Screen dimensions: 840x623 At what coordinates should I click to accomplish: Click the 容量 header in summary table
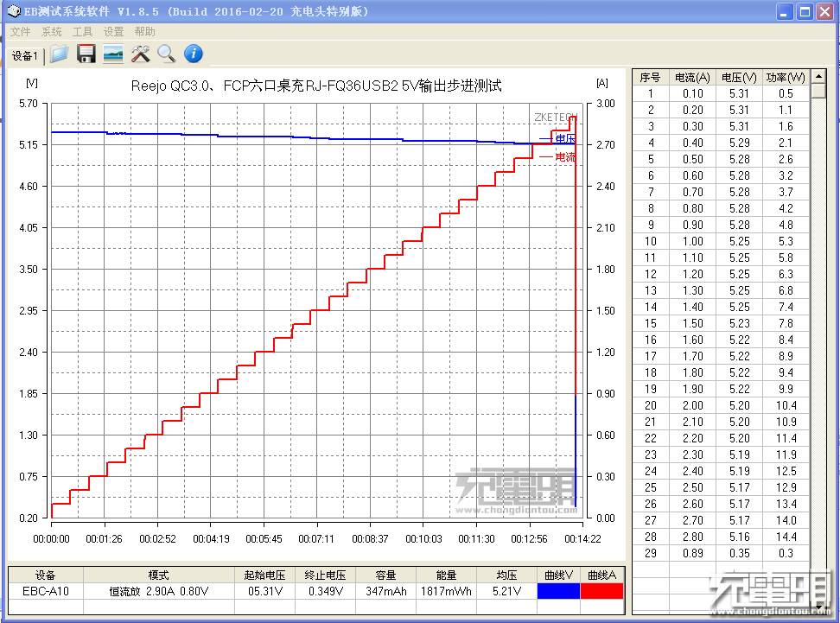coord(385,575)
